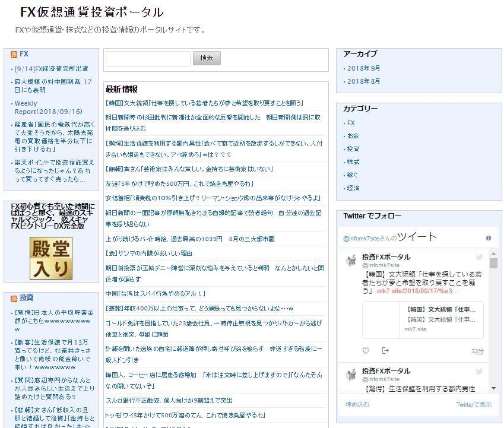Open 経産省 electricity cost feed item
This screenshot has width=504, height=428.
[x=55, y=137]
